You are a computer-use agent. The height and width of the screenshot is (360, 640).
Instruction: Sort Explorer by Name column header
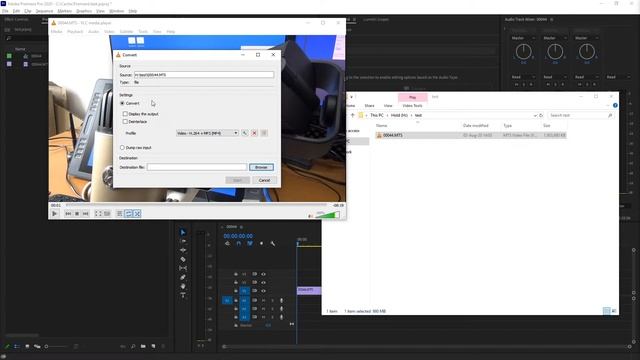382,126
